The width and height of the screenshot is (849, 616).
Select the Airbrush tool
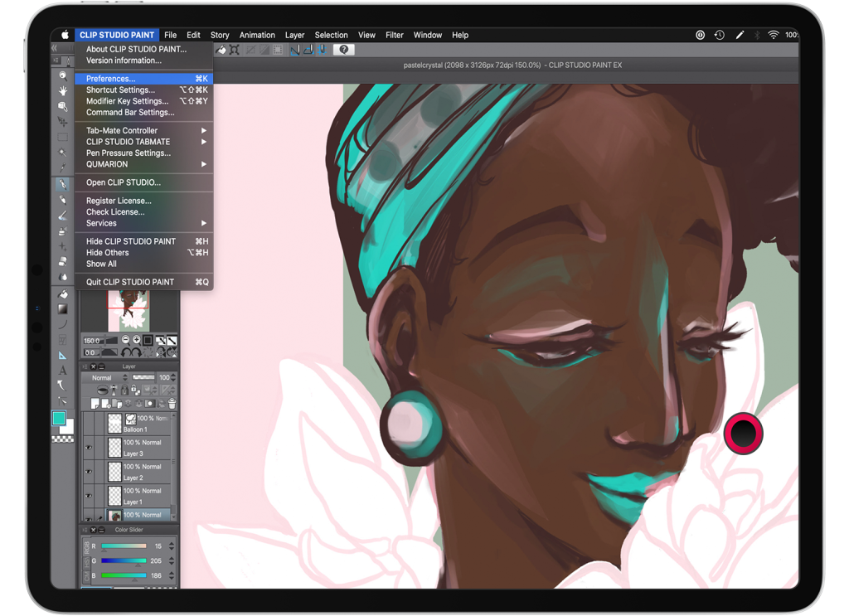[x=63, y=231]
